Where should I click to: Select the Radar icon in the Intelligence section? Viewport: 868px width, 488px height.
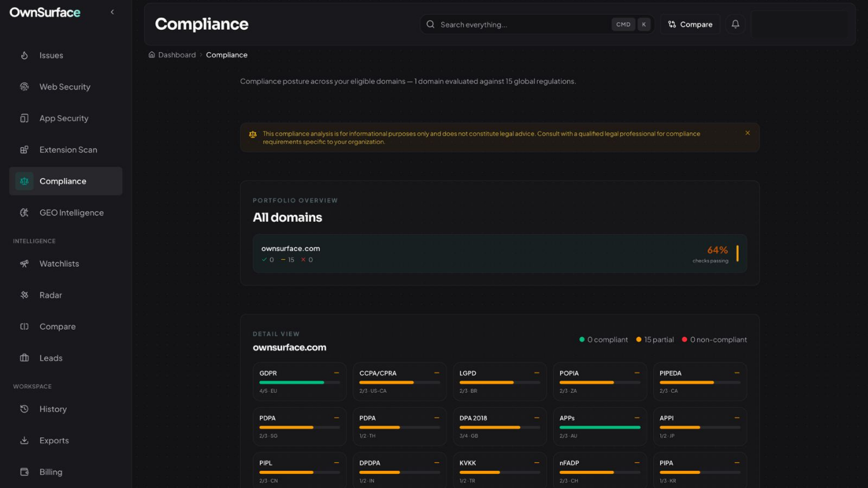(x=24, y=295)
